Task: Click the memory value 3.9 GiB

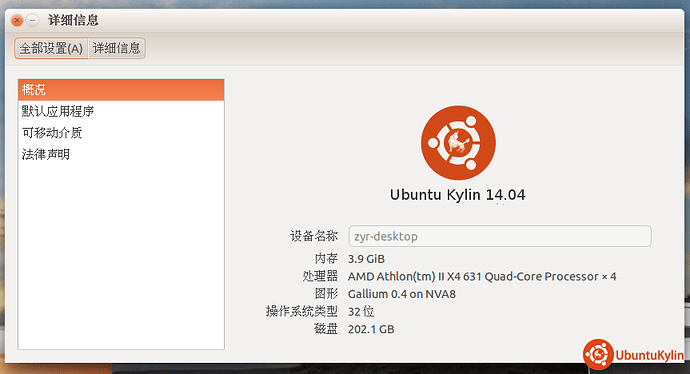Action: pos(366,259)
